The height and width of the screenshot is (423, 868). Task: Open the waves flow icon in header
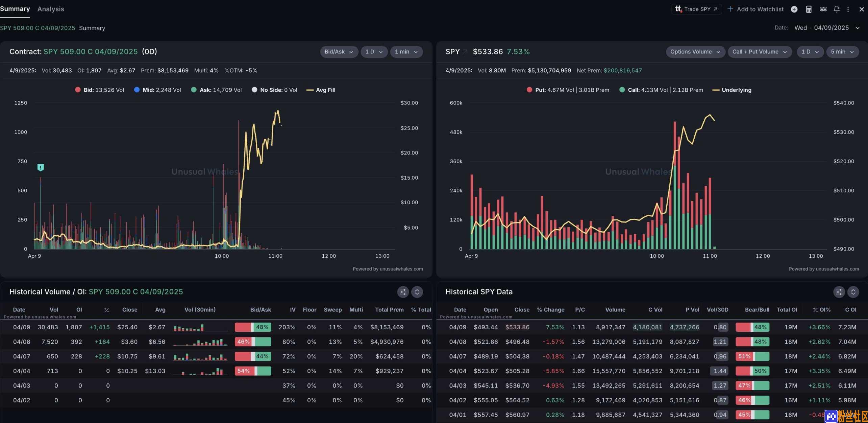click(823, 9)
